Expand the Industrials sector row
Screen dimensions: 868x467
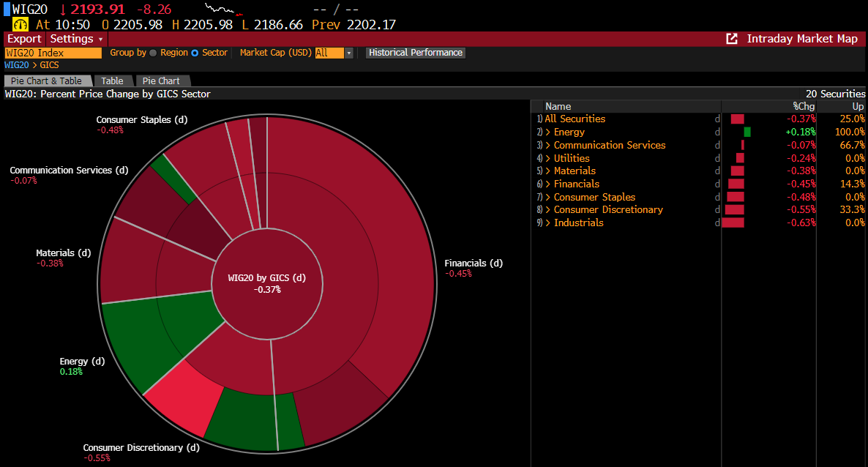(547, 223)
